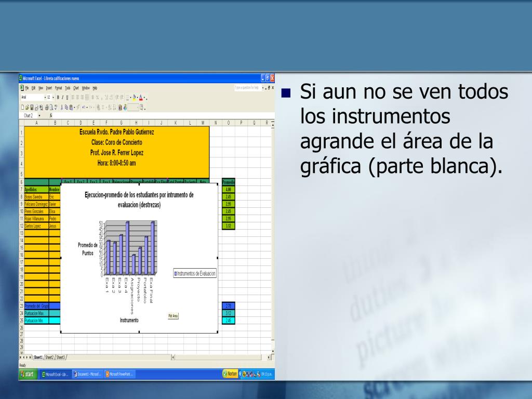The width and height of the screenshot is (532, 399).
Task: Click the Font Color letter A
Action: [140, 97]
